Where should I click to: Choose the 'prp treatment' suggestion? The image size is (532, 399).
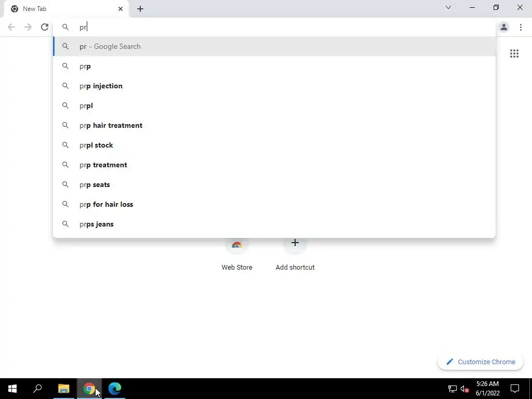point(274,165)
